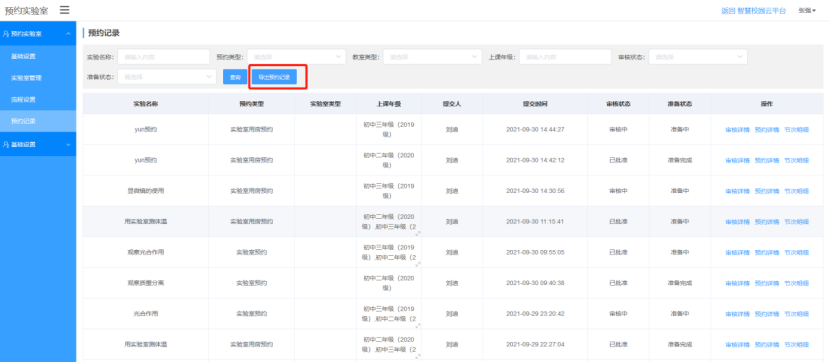Click the 实验名称 column header

click(146, 104)
